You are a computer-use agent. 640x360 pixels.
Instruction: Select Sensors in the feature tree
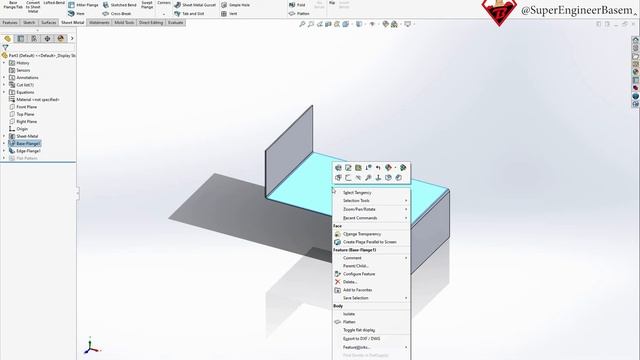point(20,70)
